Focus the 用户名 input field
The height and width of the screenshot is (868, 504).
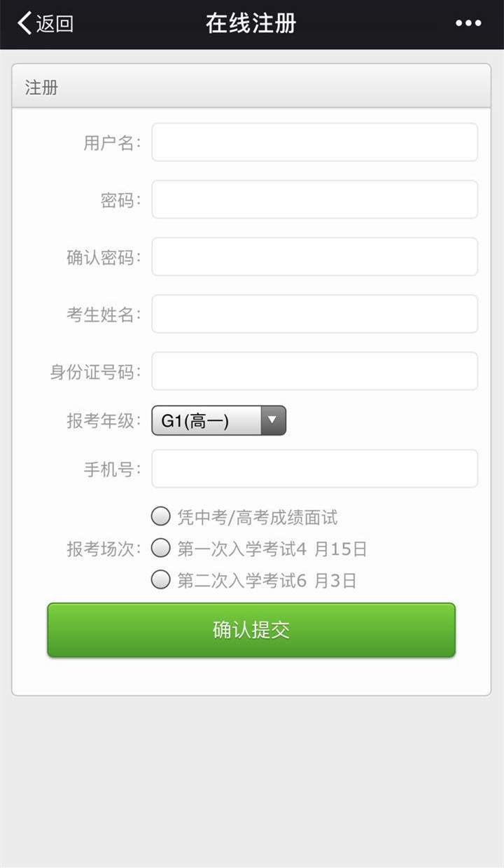coord(314,142)
